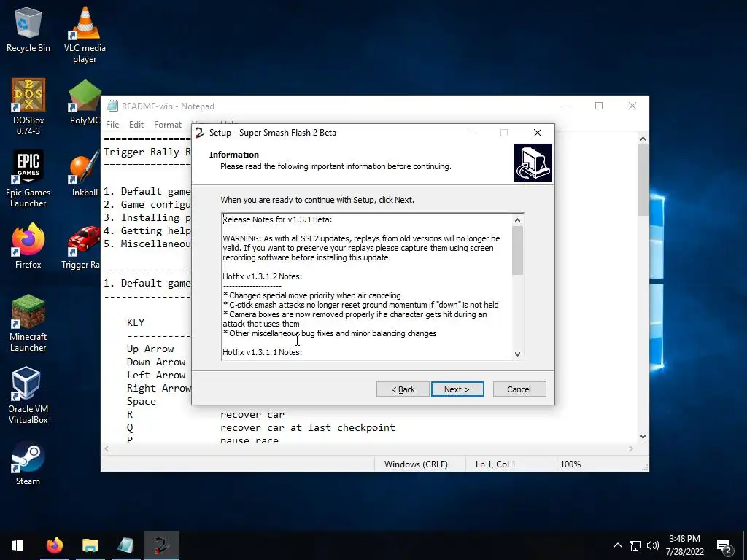Click 'Hotfix v1.3.1.2 Notes:' line in release notes

click(262, 276)
